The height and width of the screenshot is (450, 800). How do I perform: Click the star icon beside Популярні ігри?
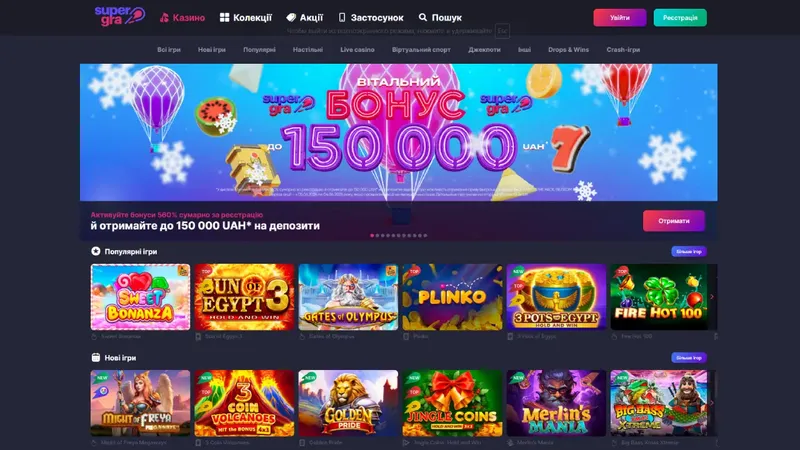point(95,251)
